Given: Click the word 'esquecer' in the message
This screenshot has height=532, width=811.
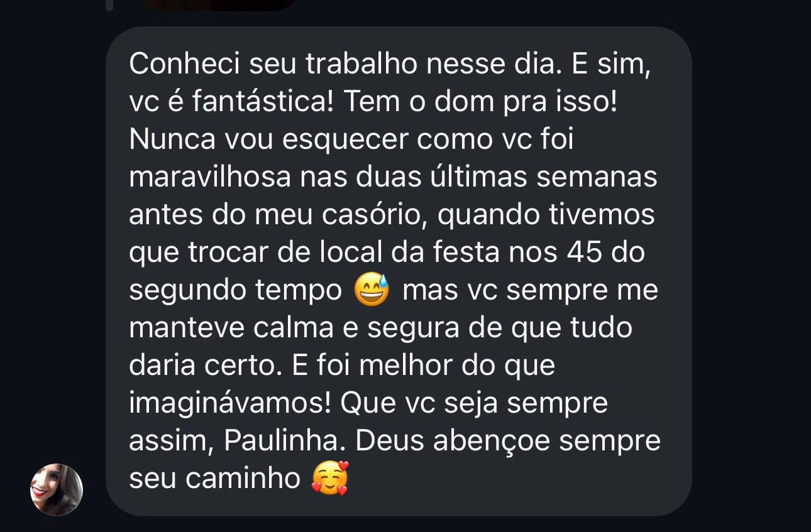Looking at the screenshot, I should pyautogui.click(x=345, y=139).
